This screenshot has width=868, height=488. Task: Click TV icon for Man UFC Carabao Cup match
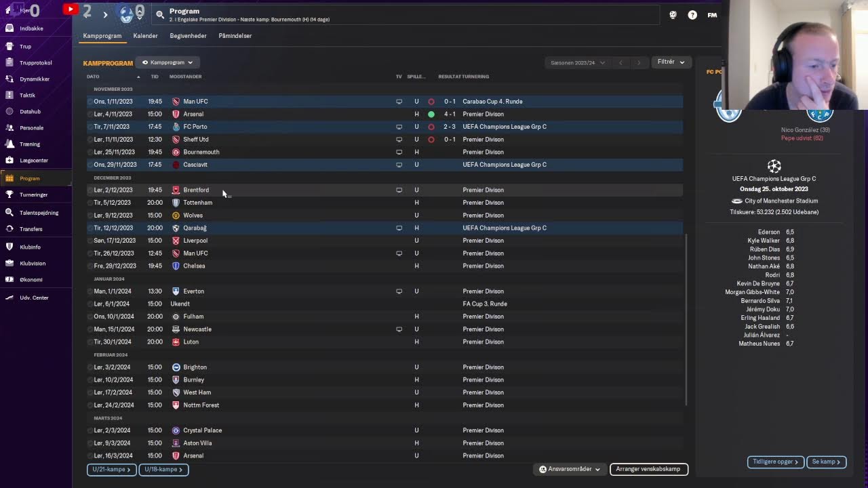[399, 102]
